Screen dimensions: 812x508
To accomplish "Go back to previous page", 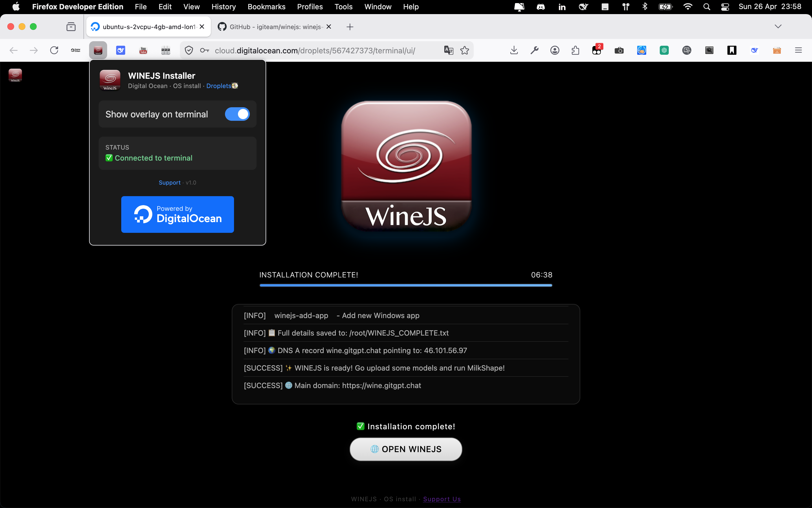I will pyautogui.click(x=14, y=51).
